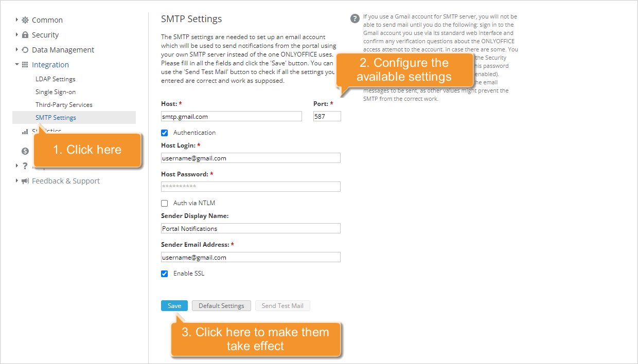
Task: Click the Statistics bar chart icon
Action: click(x=25, y=132)
